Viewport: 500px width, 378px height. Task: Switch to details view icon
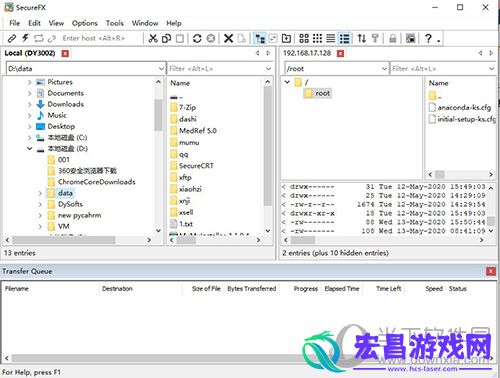tap(344, 38)
